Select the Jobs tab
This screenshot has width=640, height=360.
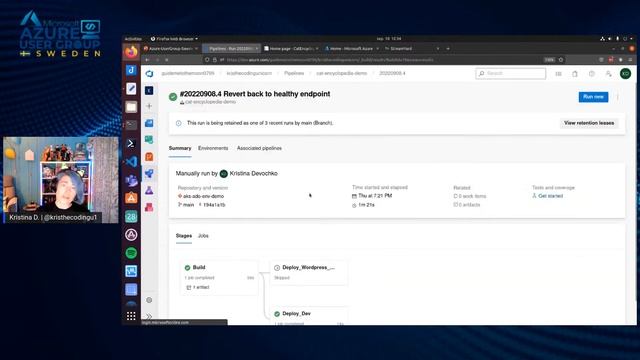click(203, 236)
